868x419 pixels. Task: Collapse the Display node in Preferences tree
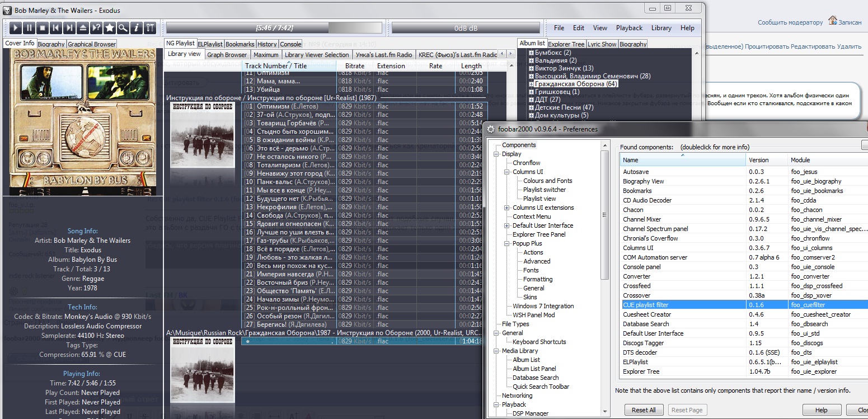tap(496, 154)
